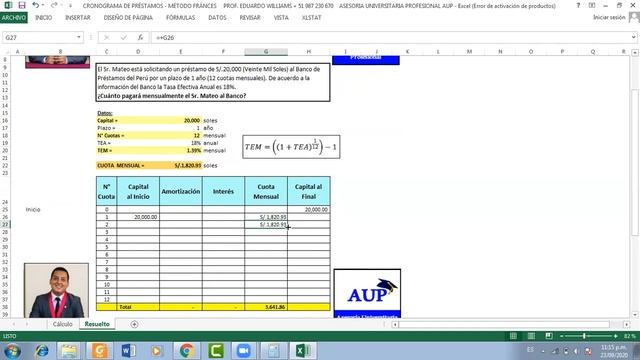
Task: Switch to the Cálculo sheet tab
Action: coord(62,324)
